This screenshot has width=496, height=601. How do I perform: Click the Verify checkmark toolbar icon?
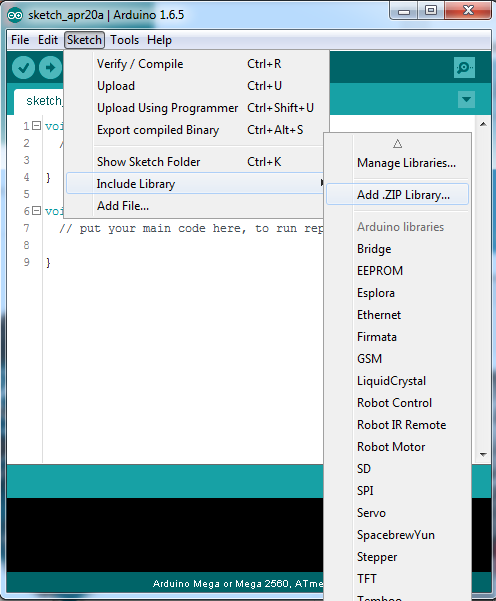tap(23, 68)
